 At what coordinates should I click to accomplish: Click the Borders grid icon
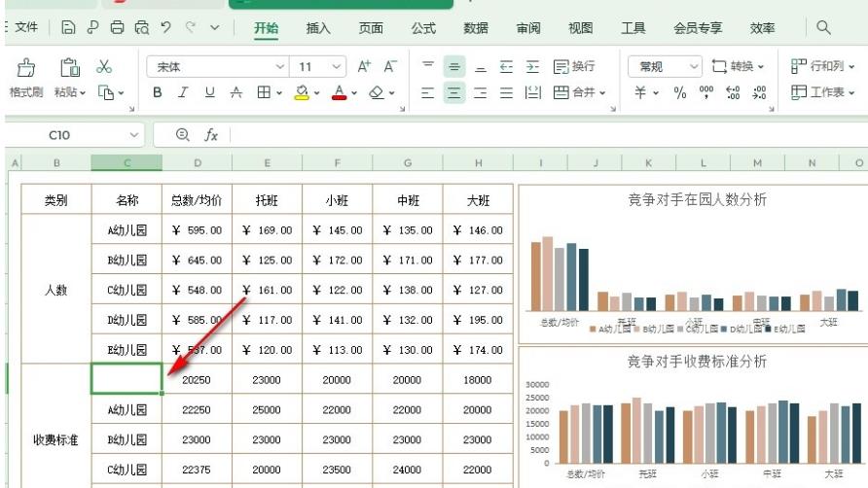pos(264,92)
